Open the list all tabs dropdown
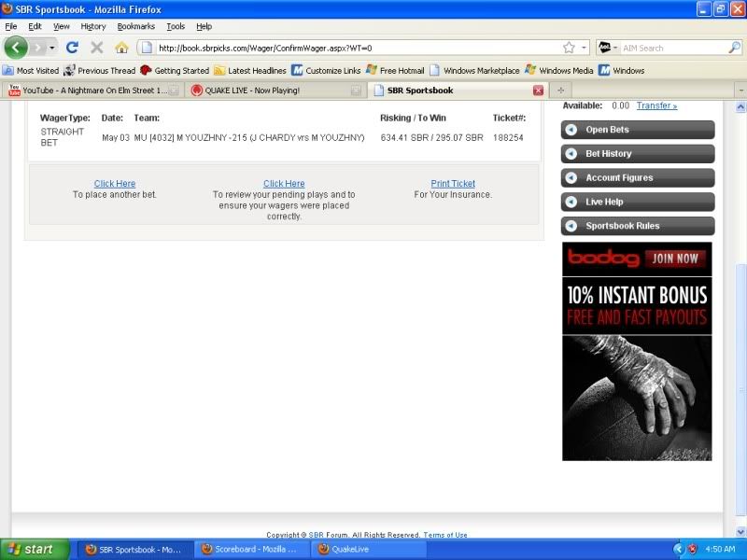 pyautogui.click(x=740, y=90)
